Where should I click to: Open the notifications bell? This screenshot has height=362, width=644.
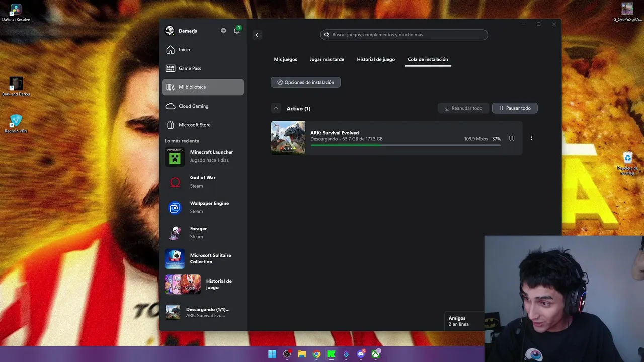[237, 31]
